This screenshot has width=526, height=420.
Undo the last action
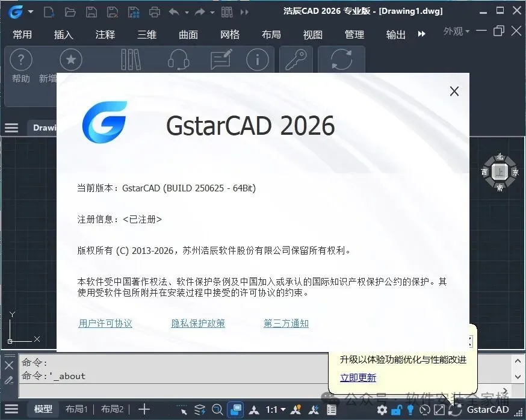[x=174, y=13]
